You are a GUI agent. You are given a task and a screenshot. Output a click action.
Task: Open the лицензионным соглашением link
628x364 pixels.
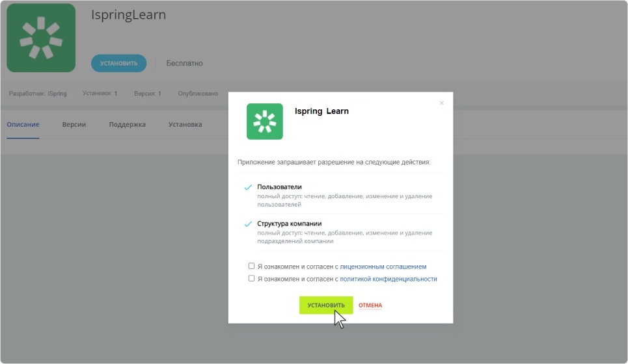383,266
